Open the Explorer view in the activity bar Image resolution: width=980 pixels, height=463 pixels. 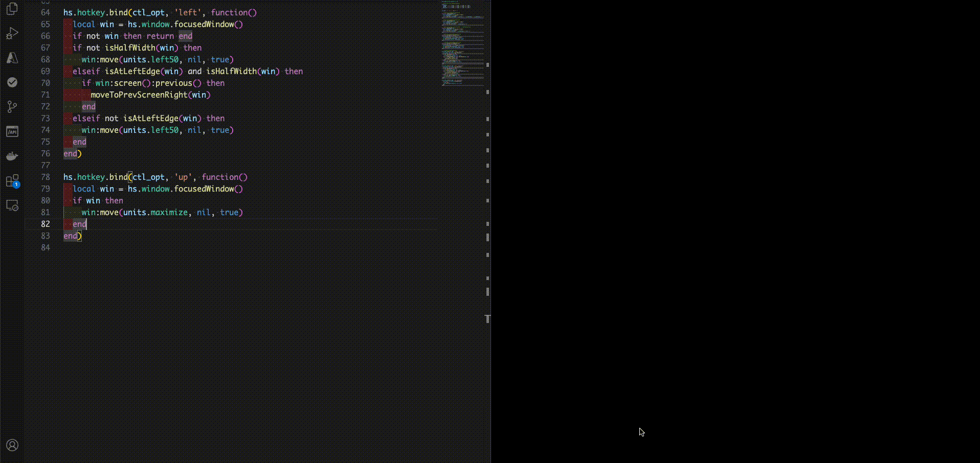tap(12, 8)
